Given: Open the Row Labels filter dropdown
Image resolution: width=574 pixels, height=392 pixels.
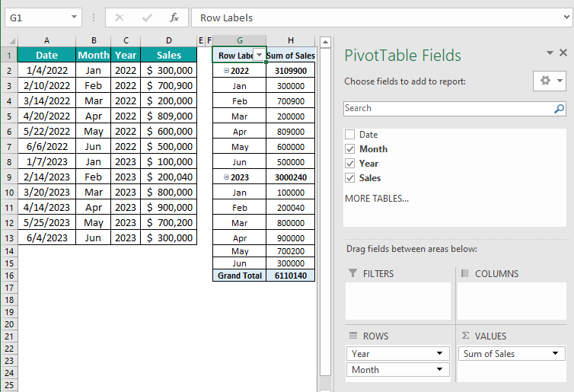Looking at the screenshot, I should 259,55.
